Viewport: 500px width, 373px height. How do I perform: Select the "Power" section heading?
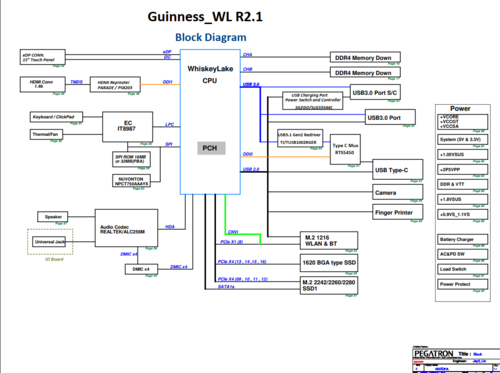[x=460, y=108]
